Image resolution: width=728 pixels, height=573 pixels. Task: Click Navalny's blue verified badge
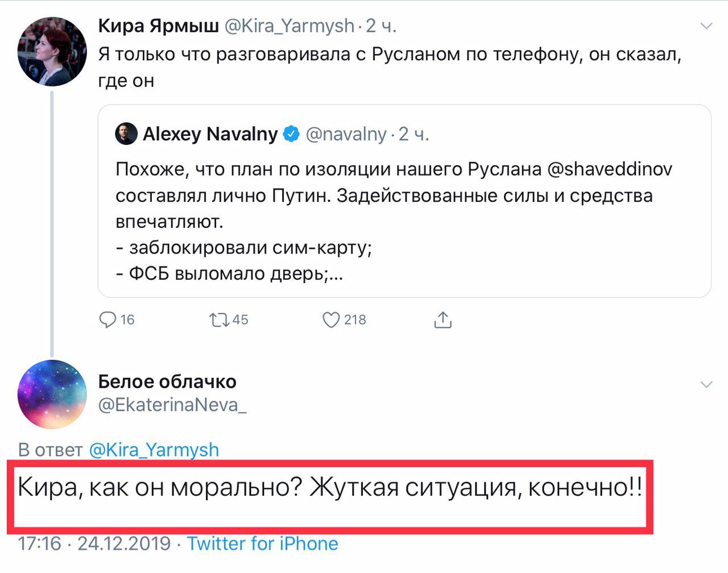[x=291, y=134]
